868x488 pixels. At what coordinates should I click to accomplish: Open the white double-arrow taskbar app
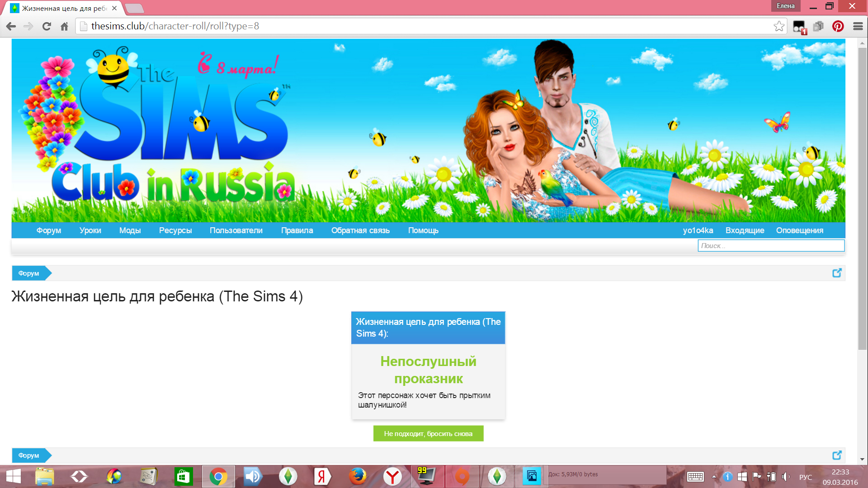pos(79,477)
